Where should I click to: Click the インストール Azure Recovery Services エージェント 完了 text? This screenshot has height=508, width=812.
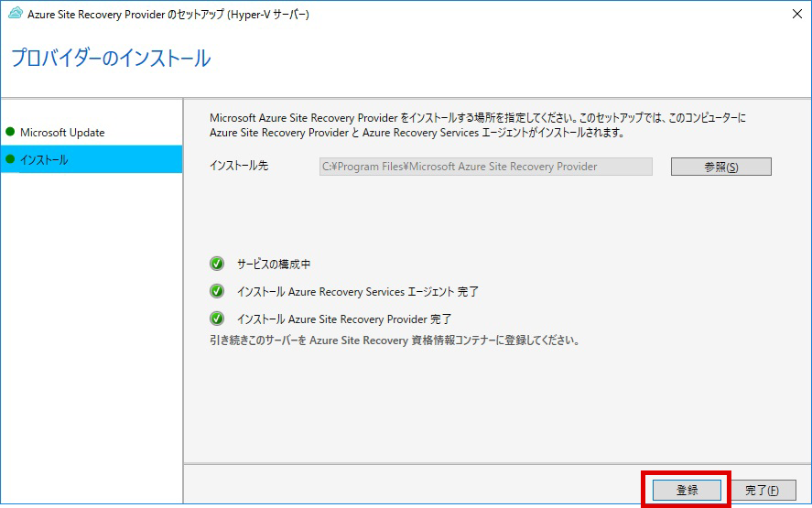coord(358,292)
